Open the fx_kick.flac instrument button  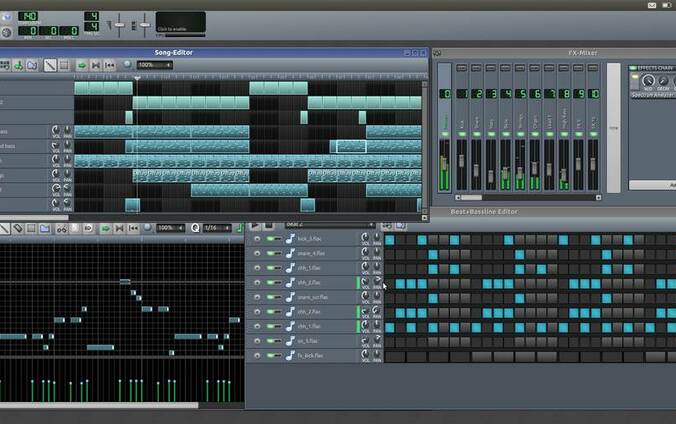322,355
